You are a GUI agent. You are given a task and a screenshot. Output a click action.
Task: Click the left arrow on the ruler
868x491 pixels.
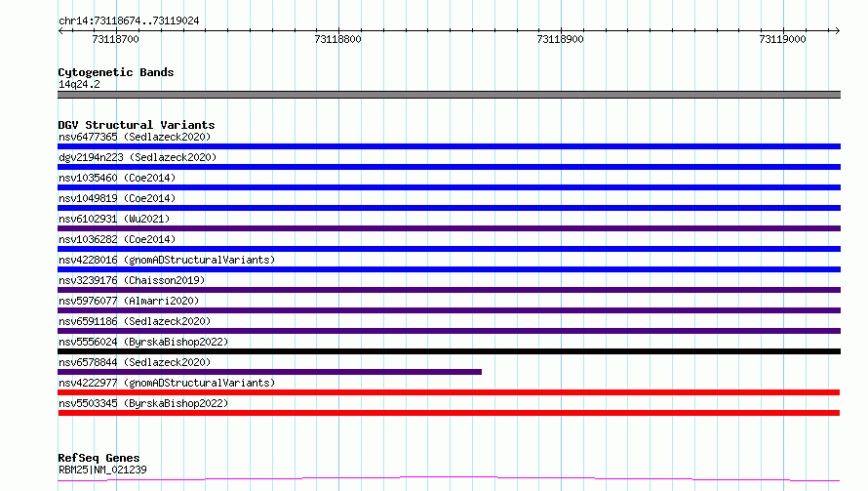[60, 30]
